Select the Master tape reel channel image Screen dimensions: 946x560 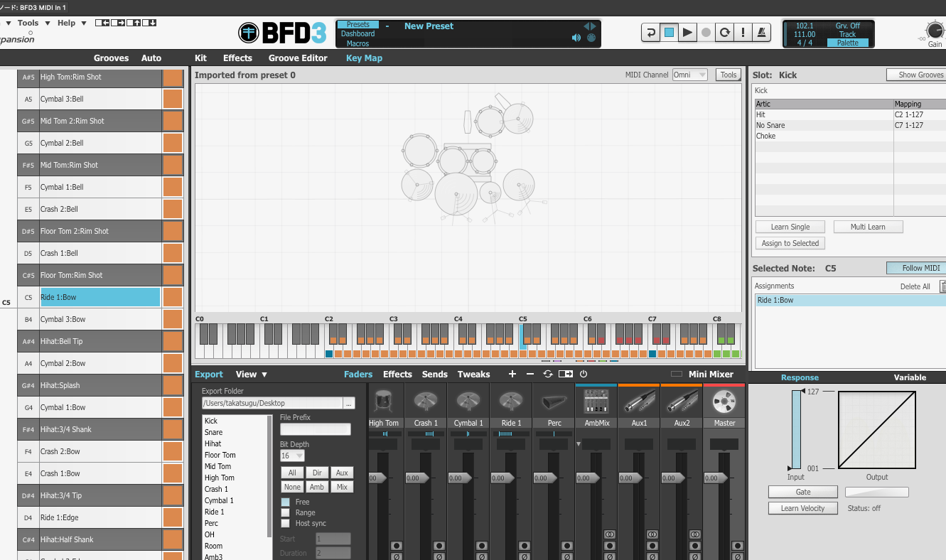point(724,402)
